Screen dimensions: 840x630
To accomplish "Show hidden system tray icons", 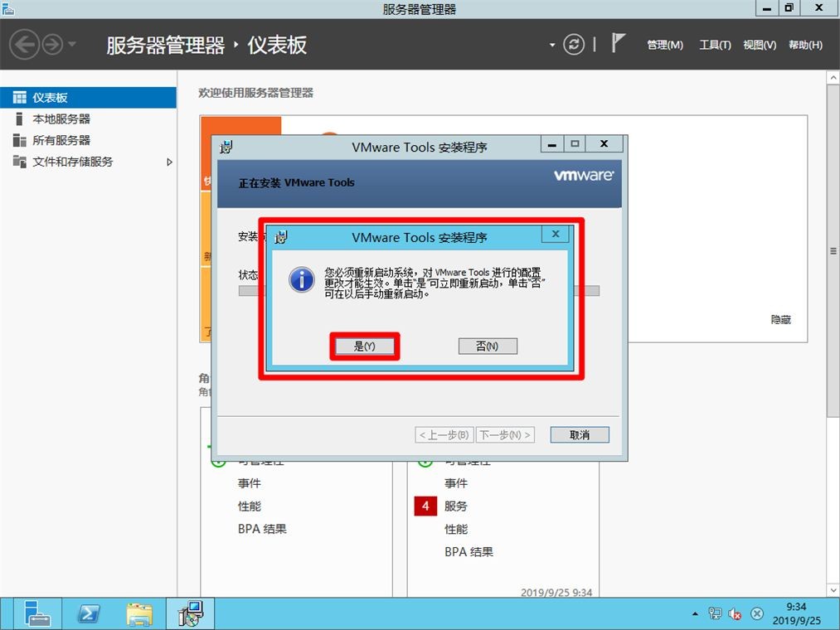I will (x=695, y=614).
